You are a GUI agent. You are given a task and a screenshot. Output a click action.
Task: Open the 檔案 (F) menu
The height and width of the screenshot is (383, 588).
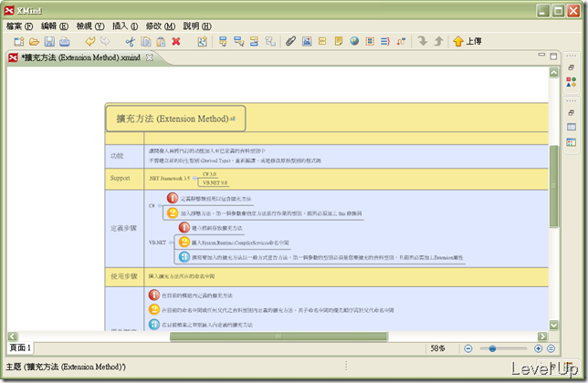(19, 26)
